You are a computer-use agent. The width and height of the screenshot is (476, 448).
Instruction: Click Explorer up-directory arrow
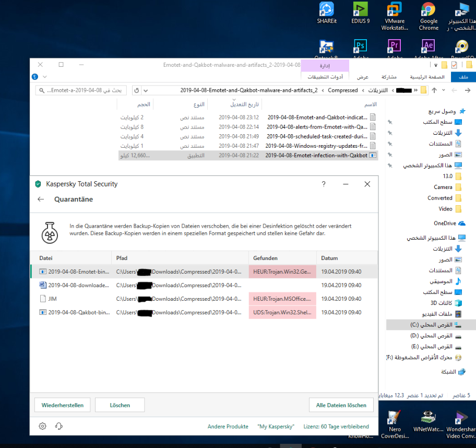pyautogui.click(x=434, y=90)
